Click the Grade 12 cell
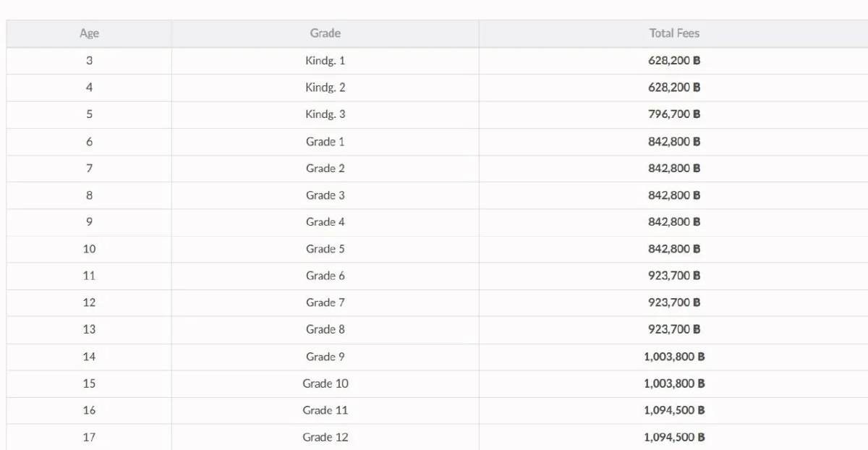This screenshot has height=450, width=868. tap(325, 437)
